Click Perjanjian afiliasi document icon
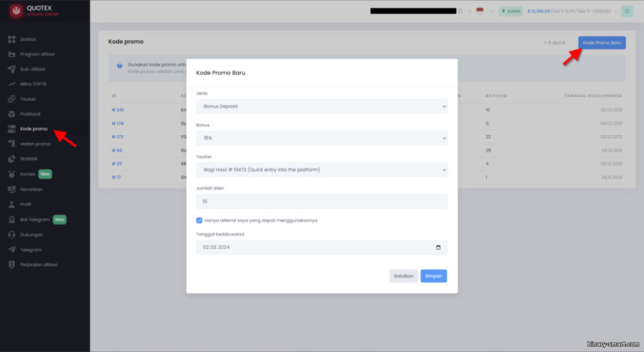The image size is (644, 352). (11, 265)
